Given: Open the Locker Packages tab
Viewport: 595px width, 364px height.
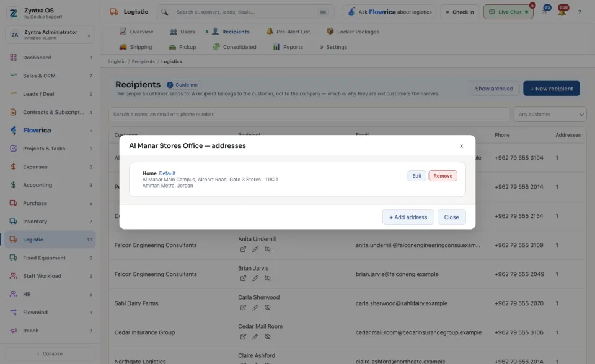Looking at the screenshot, I should (x=353, y=32).
